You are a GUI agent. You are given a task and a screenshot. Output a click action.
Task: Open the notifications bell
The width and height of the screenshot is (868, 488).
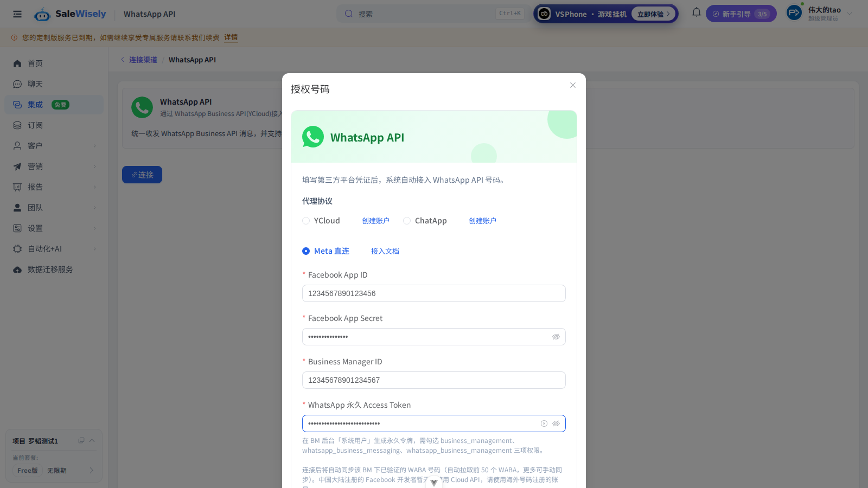697,12
